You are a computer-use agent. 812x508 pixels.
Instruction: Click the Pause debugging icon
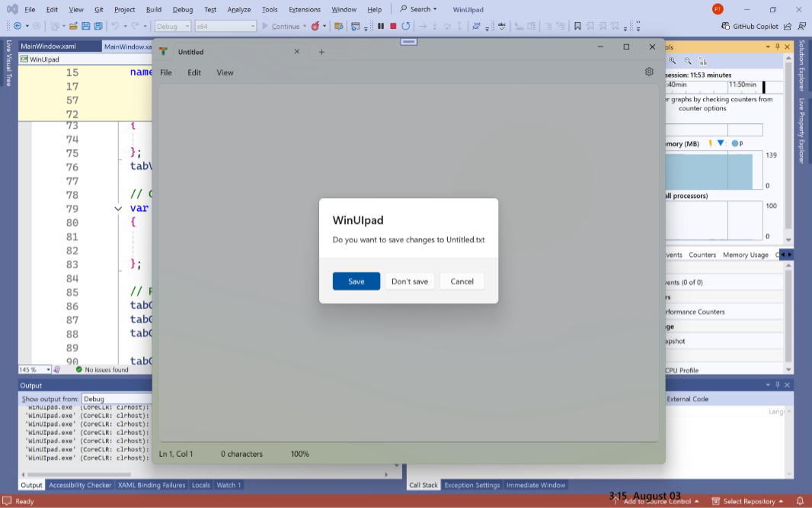coord(381,26)
